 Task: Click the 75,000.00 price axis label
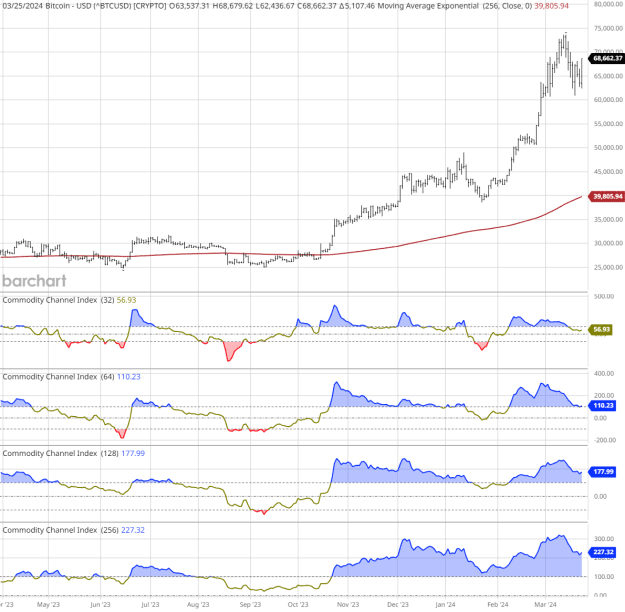(608, 28)
